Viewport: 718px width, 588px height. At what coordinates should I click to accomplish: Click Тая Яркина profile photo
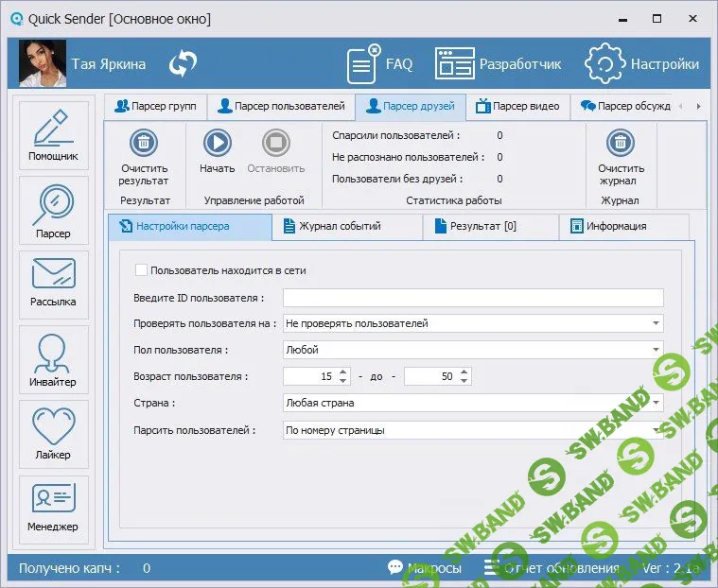[43, 63]
